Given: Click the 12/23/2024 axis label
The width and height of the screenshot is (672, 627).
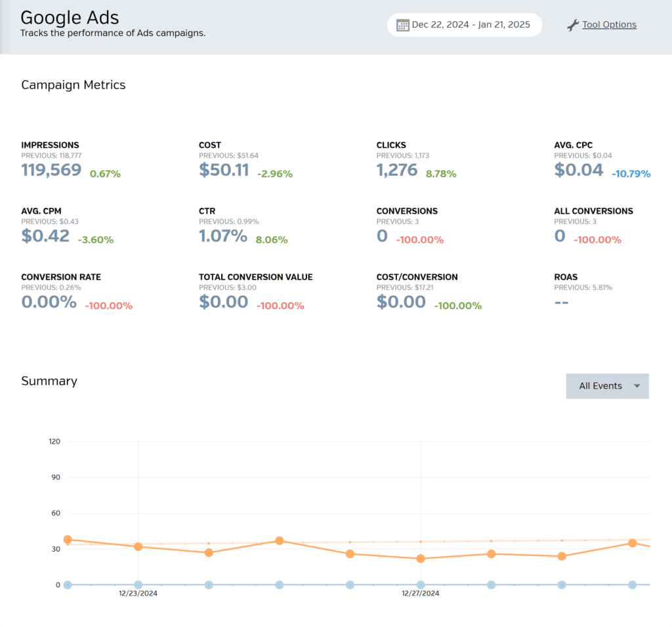Looking at the screenshot, I should pyautogui.click(x=138, y=594).
